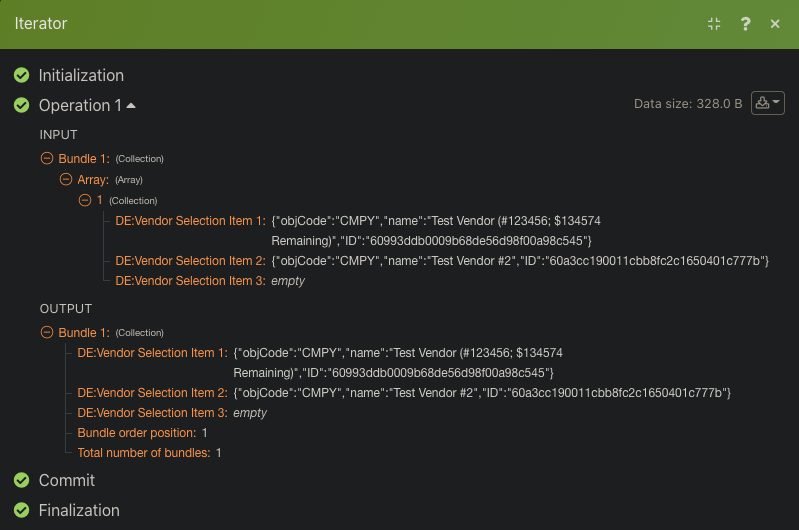Click the Data size 328.0 B text
Image resolution: width=799 pixels, height=530 pixels.
click(x=688, y=103)
